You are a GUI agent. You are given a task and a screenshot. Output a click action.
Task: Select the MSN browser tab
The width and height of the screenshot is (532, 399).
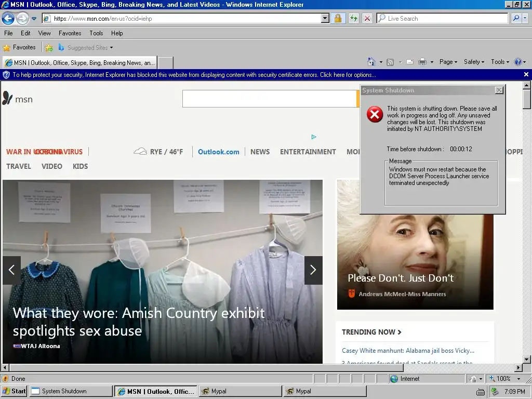tap(80, 63)
